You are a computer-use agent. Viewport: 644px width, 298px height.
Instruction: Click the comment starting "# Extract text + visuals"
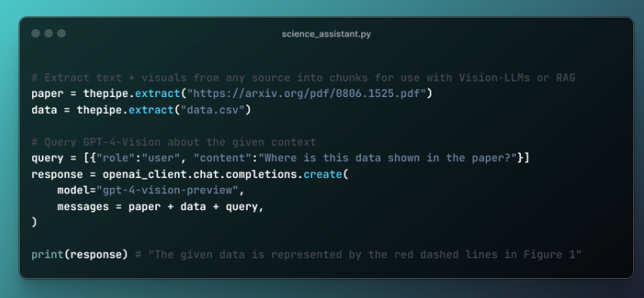point(303,78)
